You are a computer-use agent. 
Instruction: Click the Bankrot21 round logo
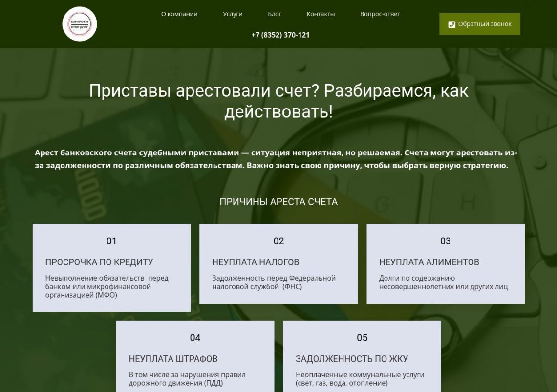(x=80, y=24)
